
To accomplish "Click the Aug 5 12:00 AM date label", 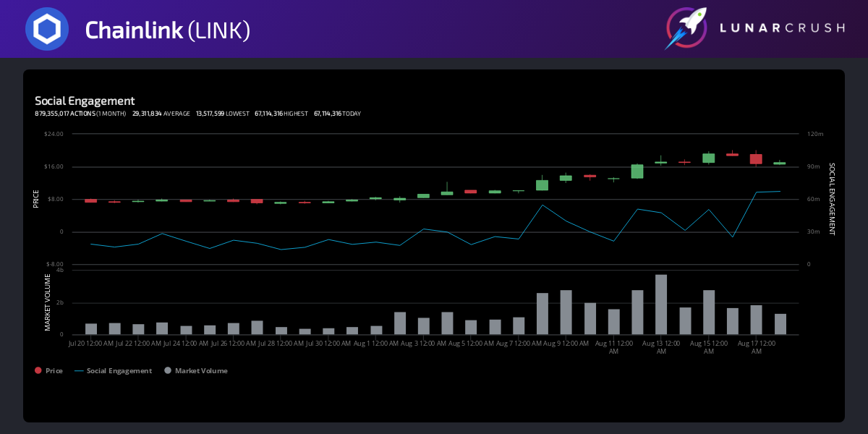I will (x=472, y=342).
